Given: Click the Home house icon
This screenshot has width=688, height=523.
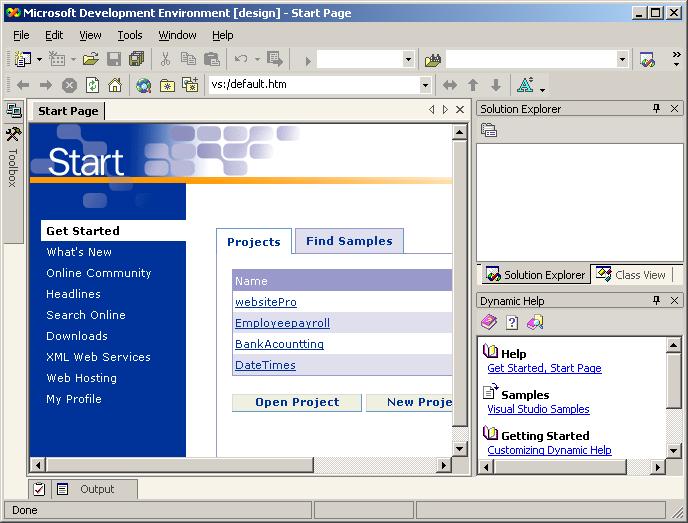Looking at the screenshot, I should 115,85.
